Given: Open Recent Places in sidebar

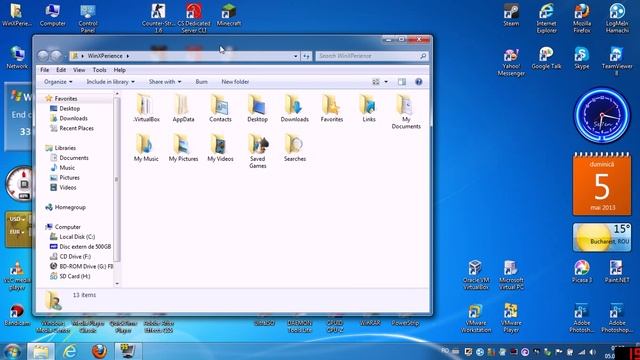Looking at the screenshot, I should coord(76,128).
